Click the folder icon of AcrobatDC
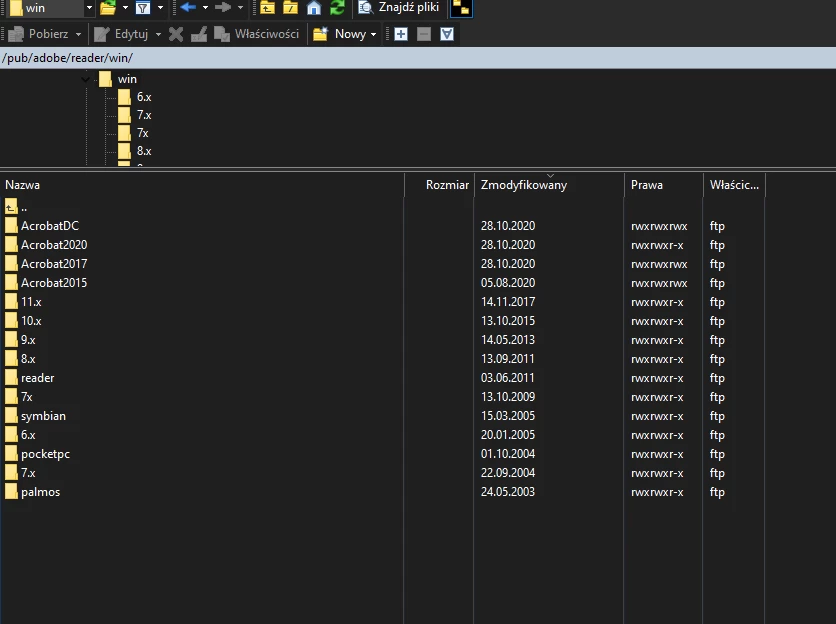 (11, 225)
